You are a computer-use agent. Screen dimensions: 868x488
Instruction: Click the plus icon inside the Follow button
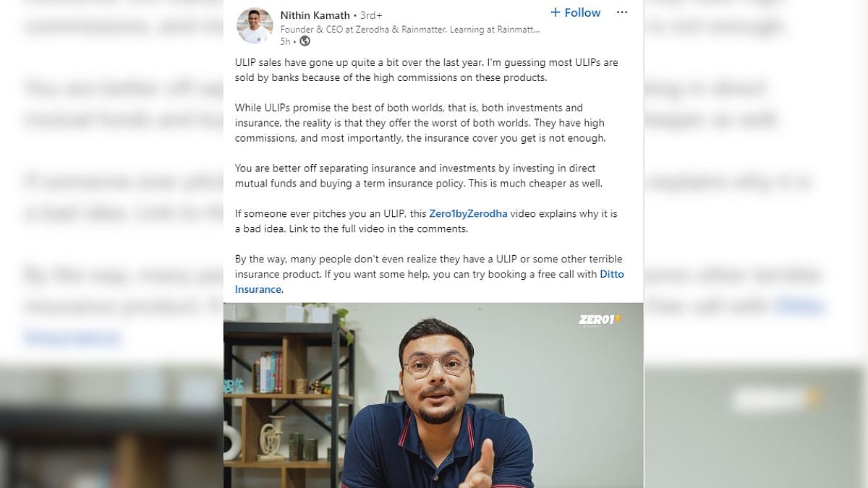click(555, 12)
